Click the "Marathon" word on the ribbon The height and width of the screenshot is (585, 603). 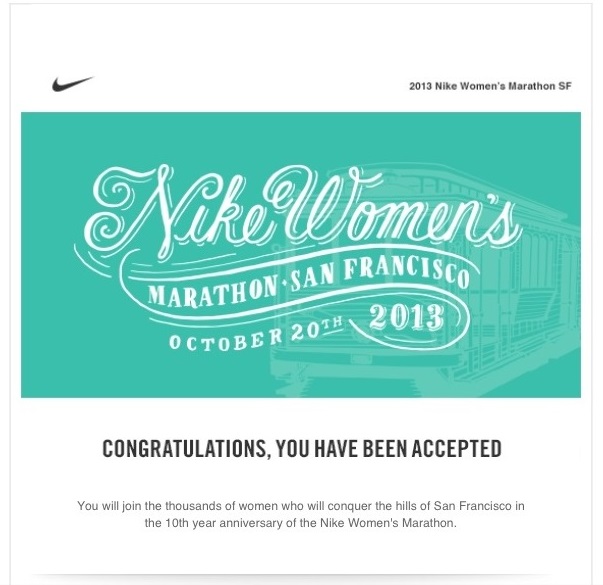coord(207,290)
